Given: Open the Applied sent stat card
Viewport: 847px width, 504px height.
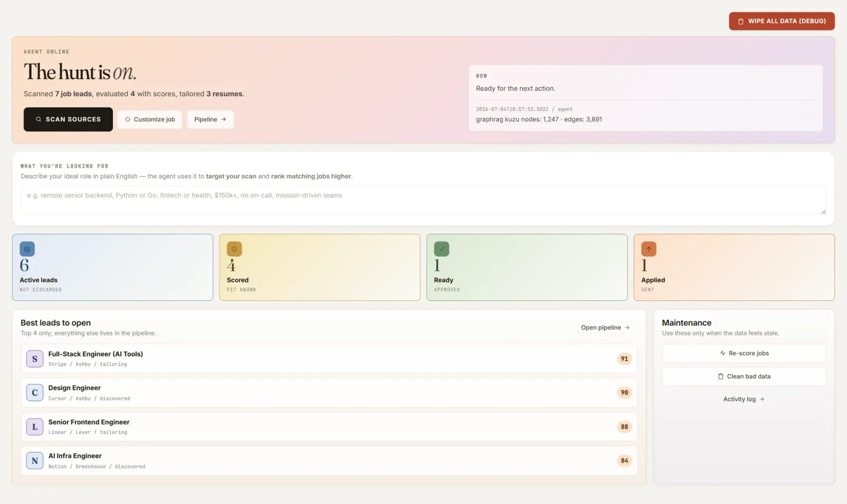Looking at the screenshot, I should tap(734, 267).
